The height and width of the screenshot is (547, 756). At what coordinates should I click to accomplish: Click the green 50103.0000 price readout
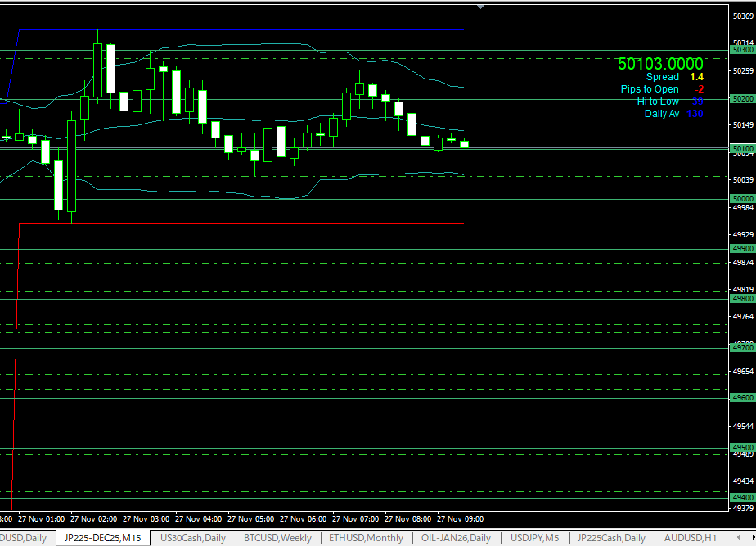point(659,64)
